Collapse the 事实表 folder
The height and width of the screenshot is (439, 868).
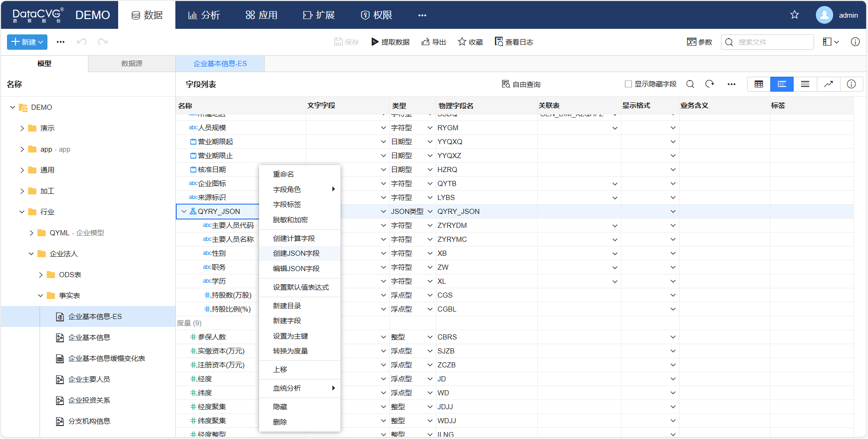(x=40, y=296)
